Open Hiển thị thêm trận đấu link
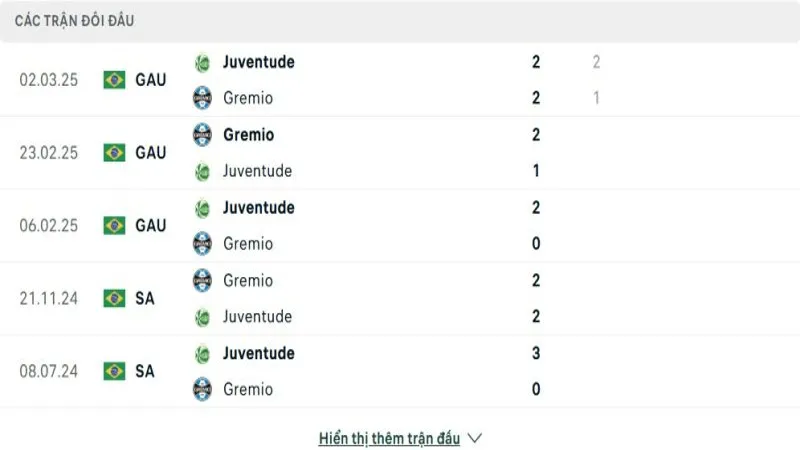Screen dimensions: 800x450 tap(389, 438)
